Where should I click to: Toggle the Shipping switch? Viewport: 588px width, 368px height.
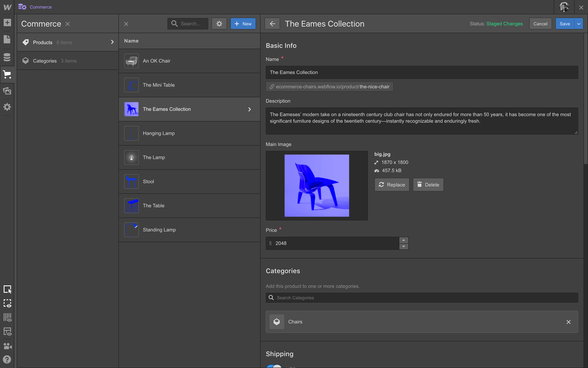coord(274,366)
